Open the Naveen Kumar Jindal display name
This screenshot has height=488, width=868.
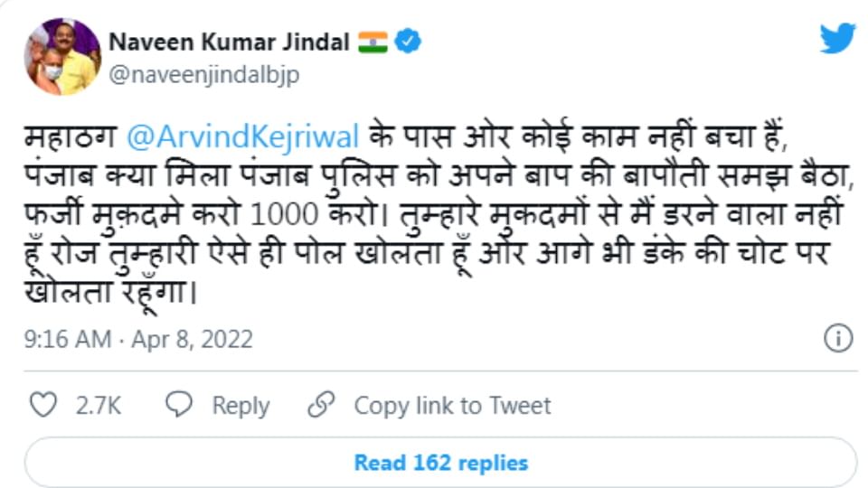pyautogui.click(x=229, y=42)
